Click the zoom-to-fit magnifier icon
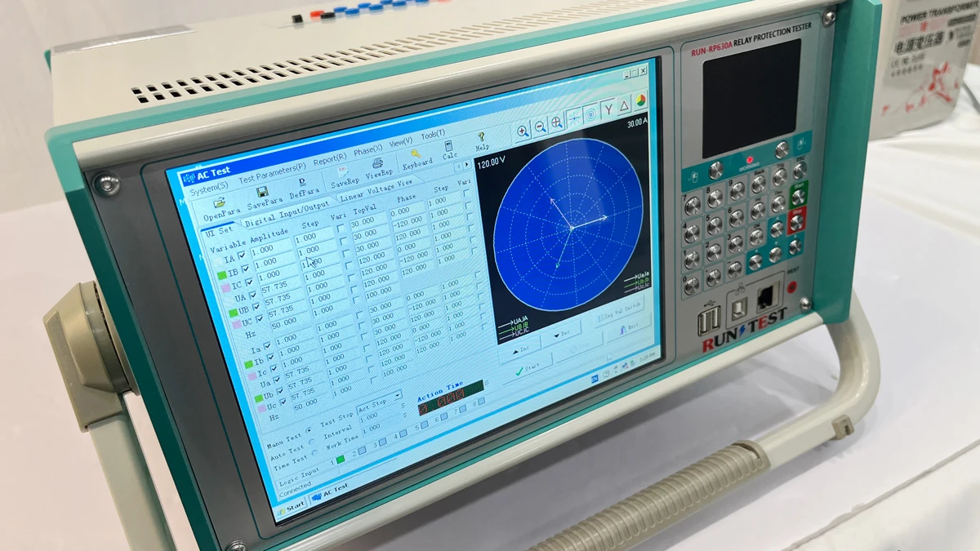The width and height of the screenshot is (980, 551). [x=556, y=123]
